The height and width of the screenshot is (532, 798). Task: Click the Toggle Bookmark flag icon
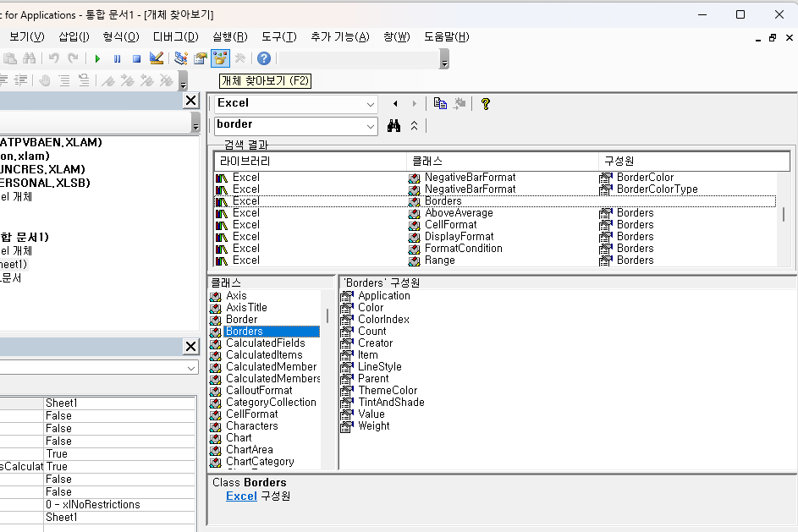(107, 80)
